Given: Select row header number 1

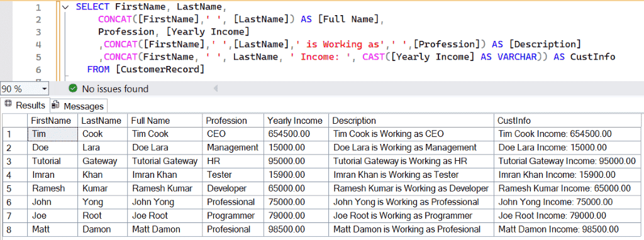Looking at the screenshot, I should tap(15, 134).
